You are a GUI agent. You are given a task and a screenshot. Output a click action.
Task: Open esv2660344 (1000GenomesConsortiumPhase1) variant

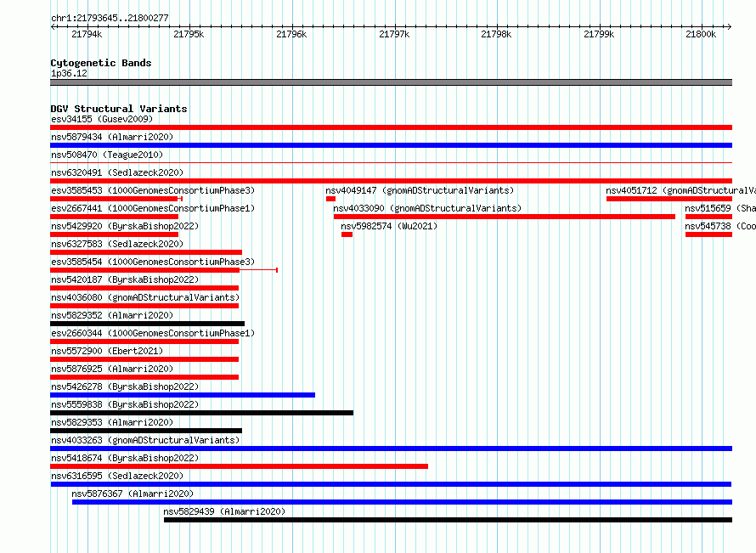153,333
